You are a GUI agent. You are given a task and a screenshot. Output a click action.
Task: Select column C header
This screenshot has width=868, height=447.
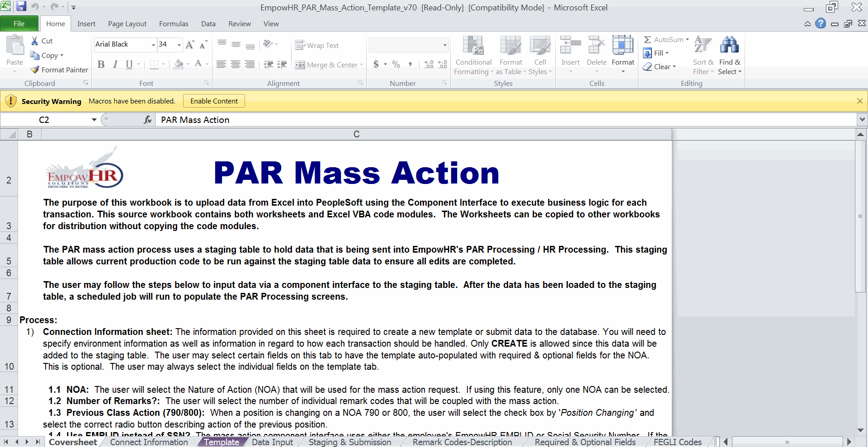pyautogui.click(x=356, y=134)
